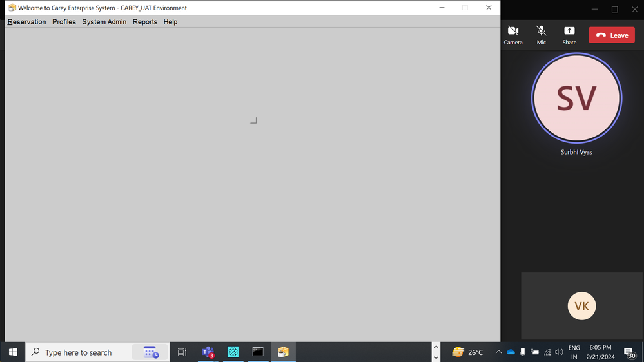
Task: Open the teal hexagon app on the taskbar
Action: pos(233,352)
